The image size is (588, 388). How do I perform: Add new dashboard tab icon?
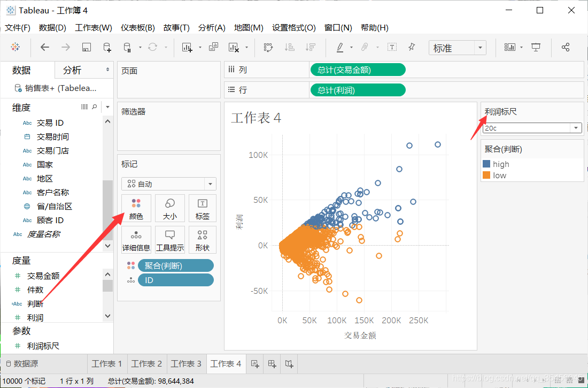(x=272, y=363)
